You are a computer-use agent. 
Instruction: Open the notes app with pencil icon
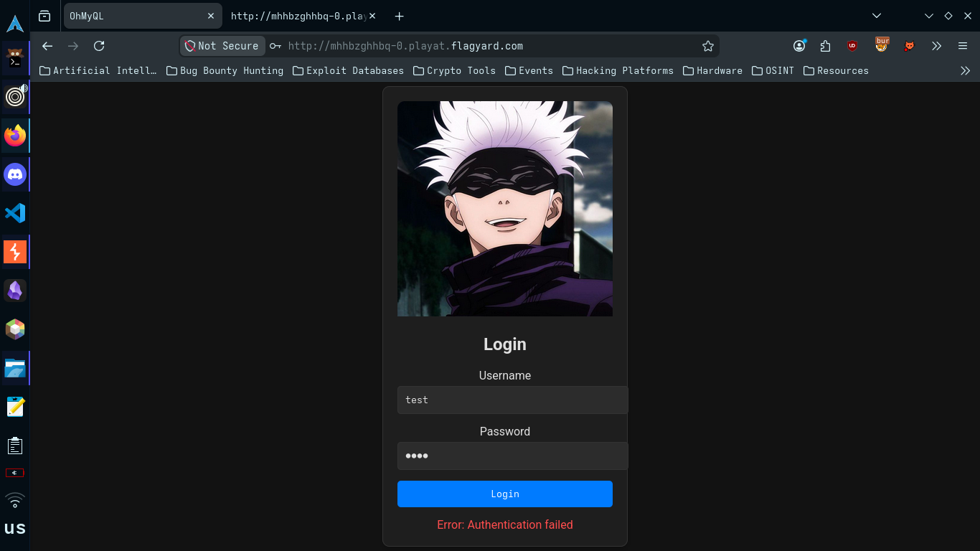point(15,407)
